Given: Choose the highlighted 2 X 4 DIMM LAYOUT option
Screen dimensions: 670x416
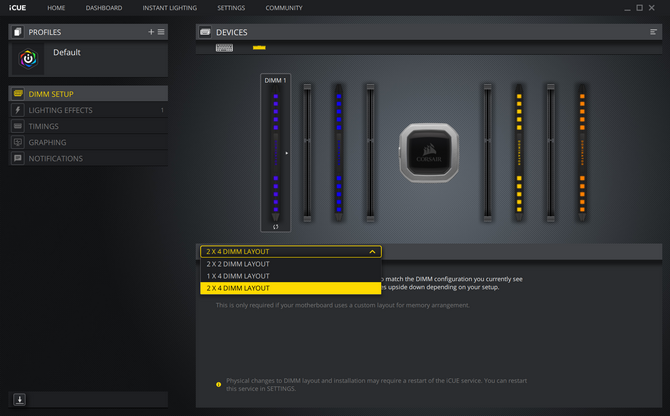Looking at the screenshot, I should click(x=291, y=288).
